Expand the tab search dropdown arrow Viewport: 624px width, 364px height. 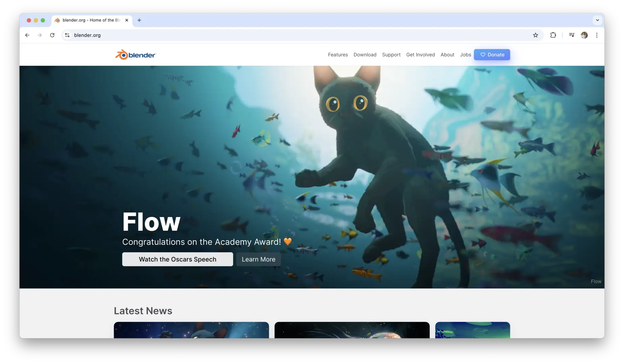(597, 20)
